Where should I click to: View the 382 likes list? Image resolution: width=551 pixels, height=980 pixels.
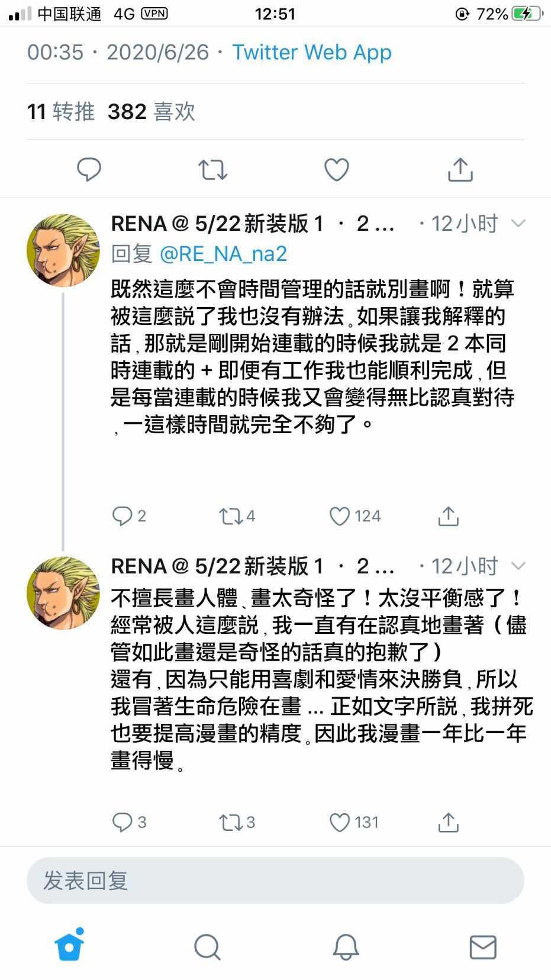(x=152, y=111)
